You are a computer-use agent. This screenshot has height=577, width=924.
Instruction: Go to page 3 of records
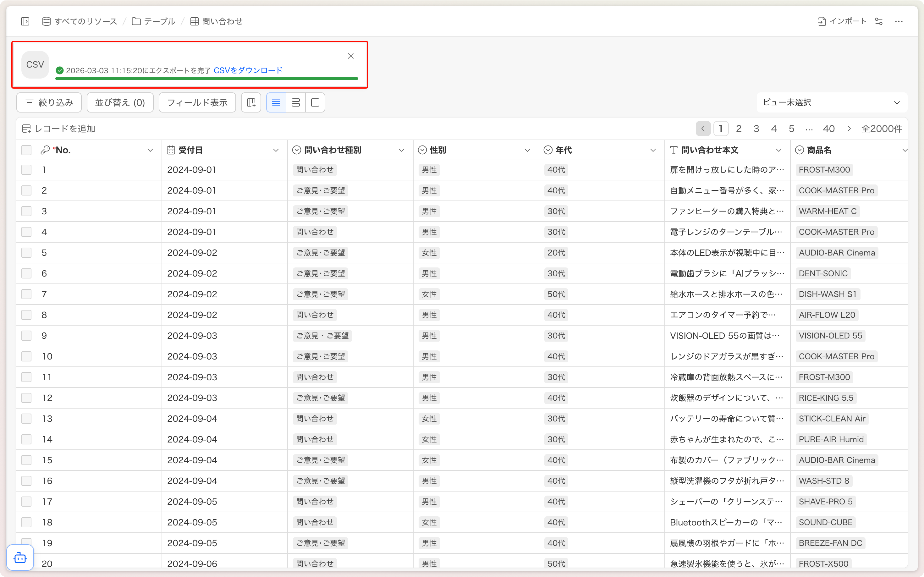click(x=756, y=129)
